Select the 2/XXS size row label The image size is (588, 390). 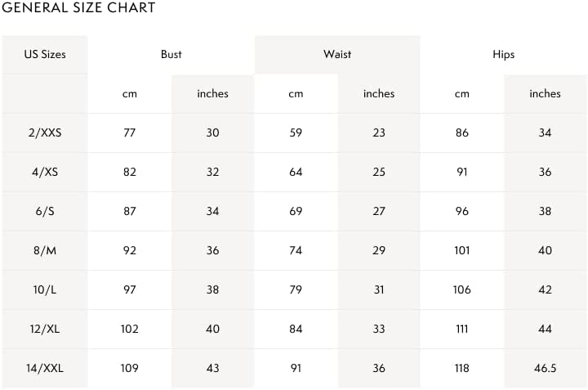coord(45,132)
